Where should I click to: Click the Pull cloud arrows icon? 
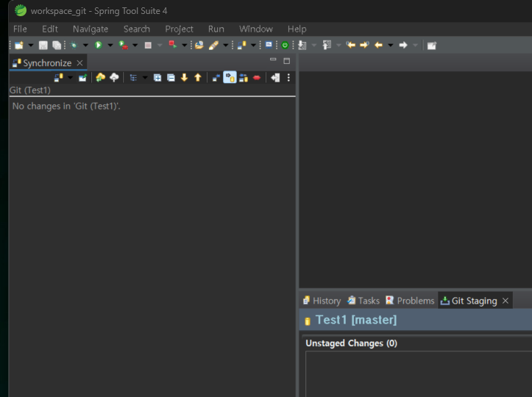100,77
